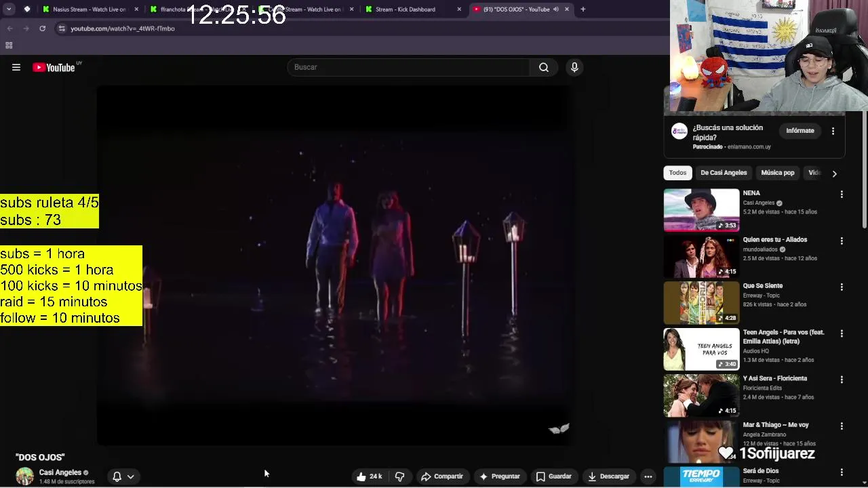Open options menu for NENA video
868x488 pixels.
tap(842, 195)
